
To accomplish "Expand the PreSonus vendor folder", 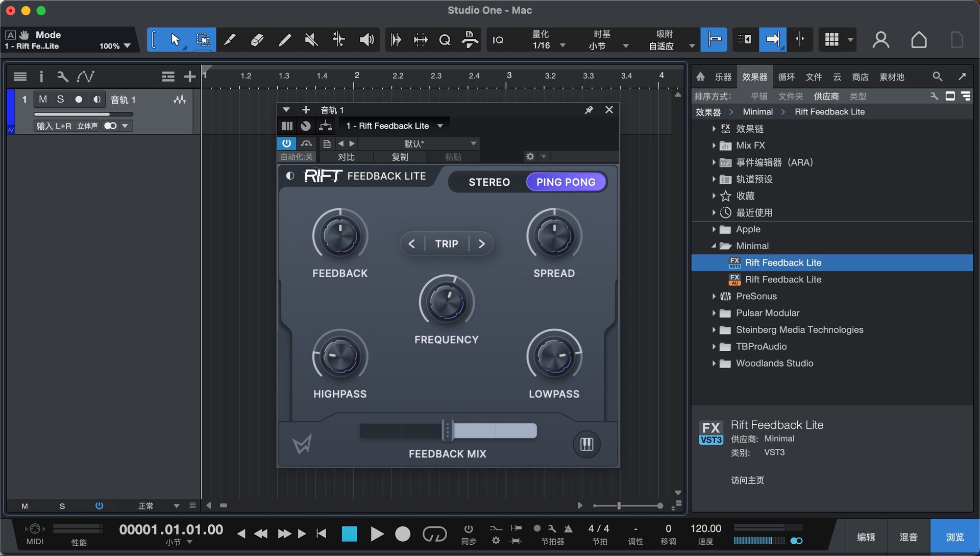I will click(714, 296).
